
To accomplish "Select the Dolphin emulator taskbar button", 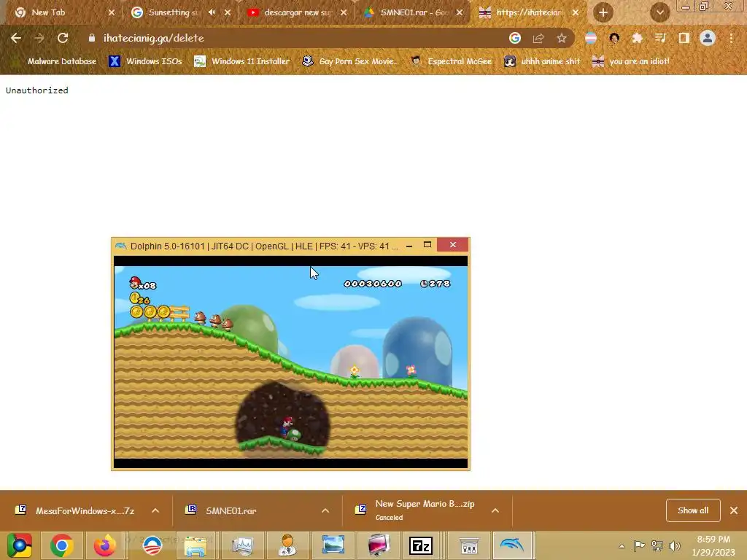I will 513,545.
